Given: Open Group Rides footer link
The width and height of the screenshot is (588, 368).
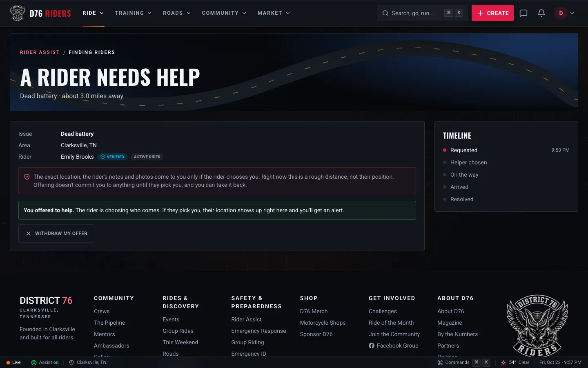Looking at the screenshot, I should (178, 331).
